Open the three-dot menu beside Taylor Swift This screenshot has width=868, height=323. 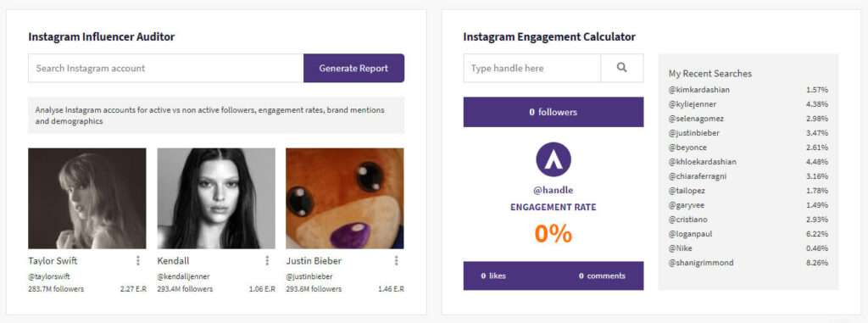point(138,260)
